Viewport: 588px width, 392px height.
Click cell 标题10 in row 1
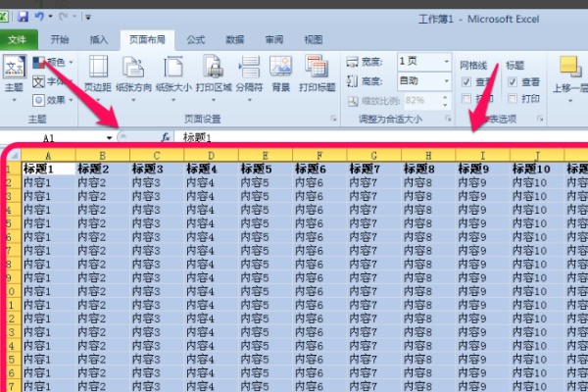point(537,169)
